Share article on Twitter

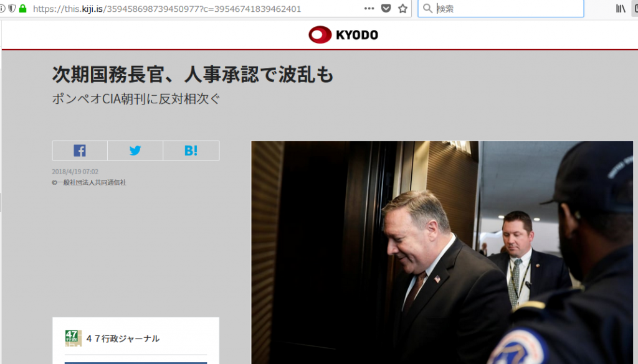135,151
